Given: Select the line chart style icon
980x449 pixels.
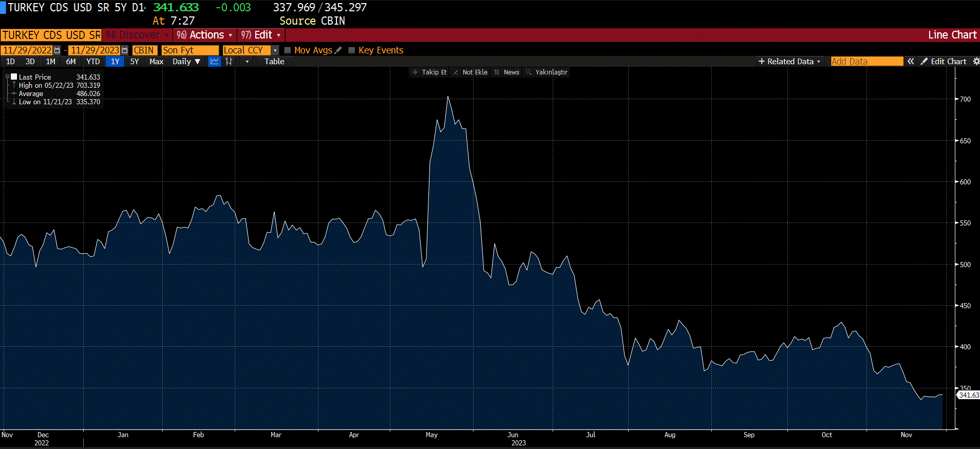Looking at the screenshot, I should pyautogui.click(x=214, y=62).
